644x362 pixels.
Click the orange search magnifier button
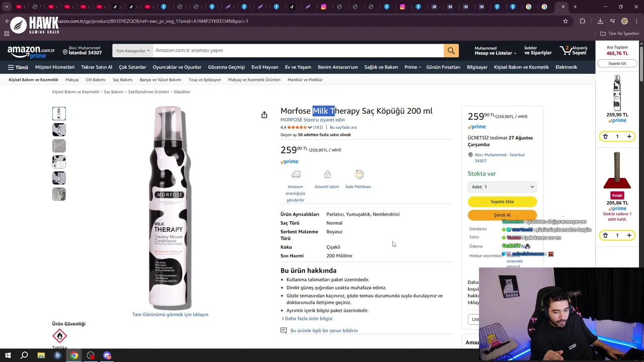click(x=451, y=50)
